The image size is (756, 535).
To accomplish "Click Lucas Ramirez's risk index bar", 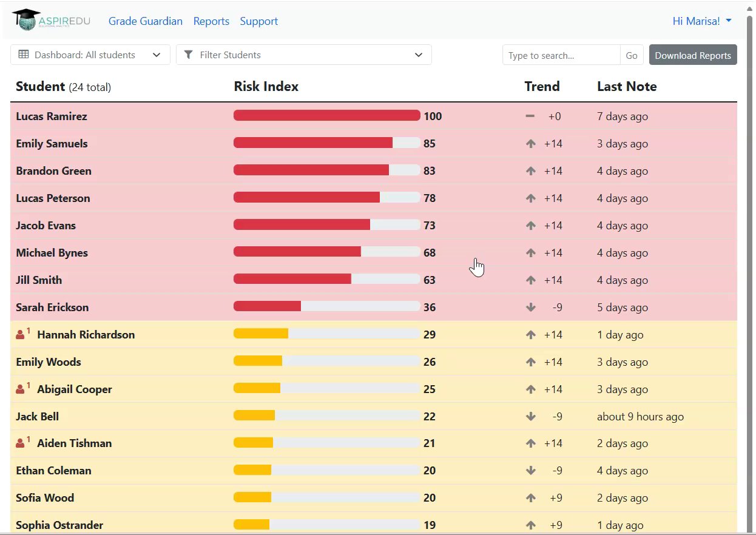I will point(327,115).
